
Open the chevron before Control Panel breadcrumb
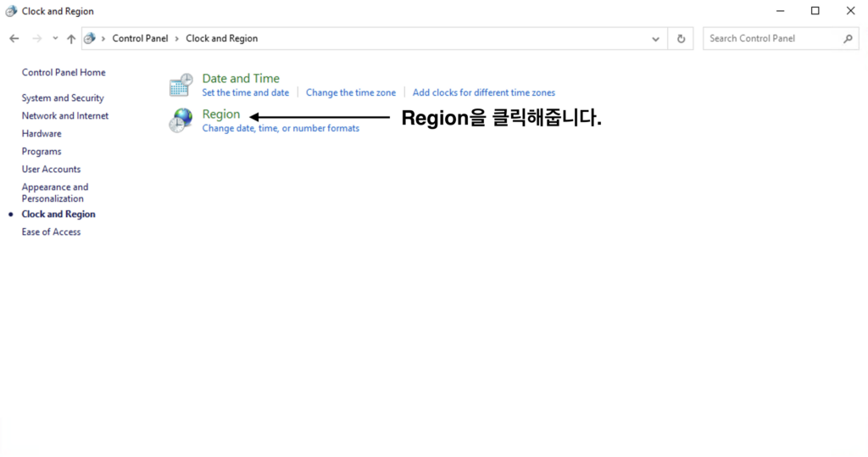103,39
